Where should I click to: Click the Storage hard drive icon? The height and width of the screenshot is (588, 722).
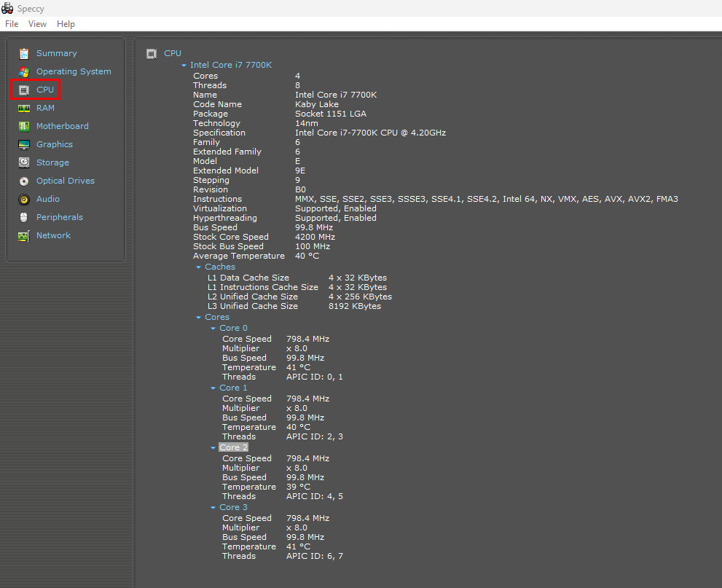click(x=24, y=162)
